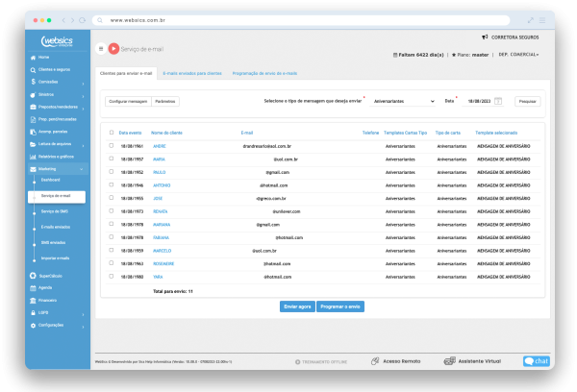
Task: Click the gear icon for Configurações
Action: [x=33, y=326]
